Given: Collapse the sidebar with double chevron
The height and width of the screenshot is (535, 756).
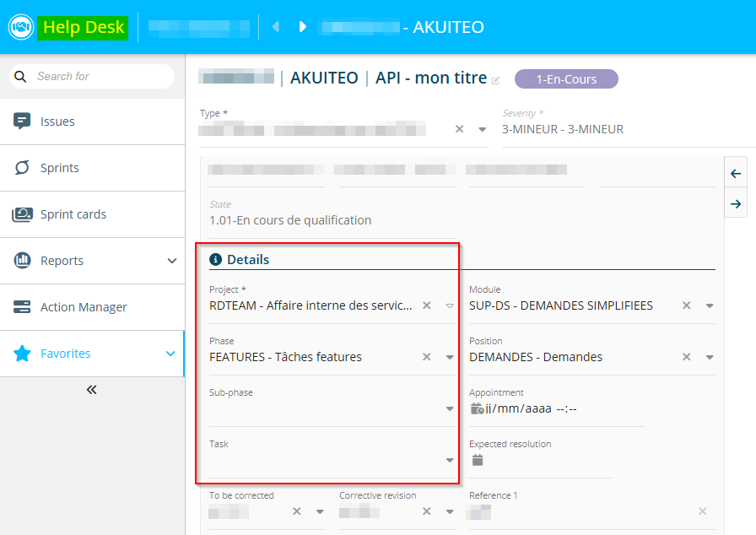Looking at the screenshot, I should click(x=92, y=389).
